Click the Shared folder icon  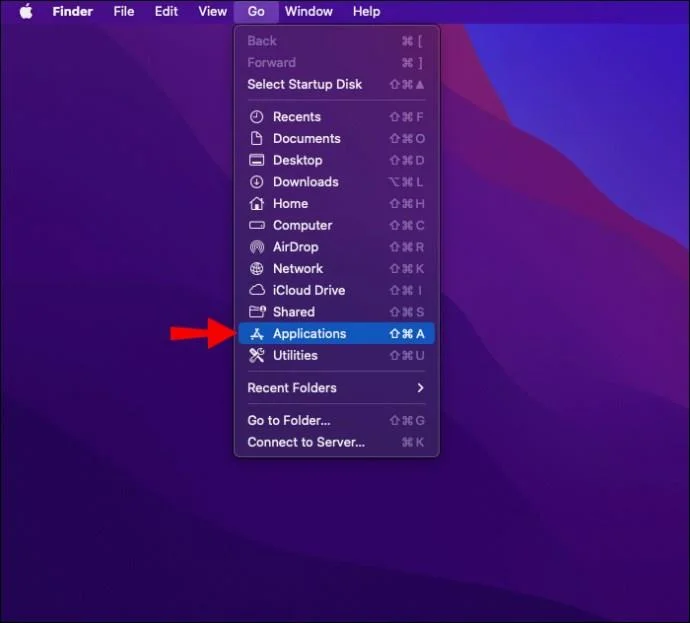point(257,312)
